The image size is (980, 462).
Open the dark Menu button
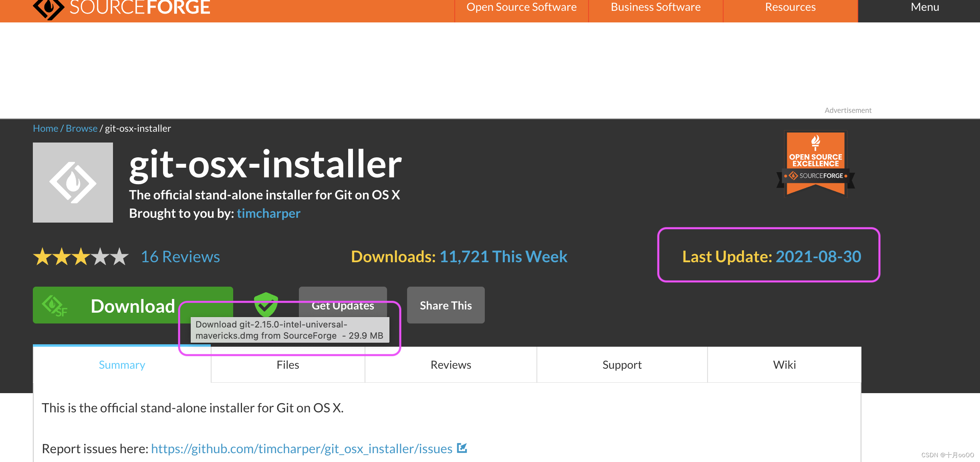point(925,7)
